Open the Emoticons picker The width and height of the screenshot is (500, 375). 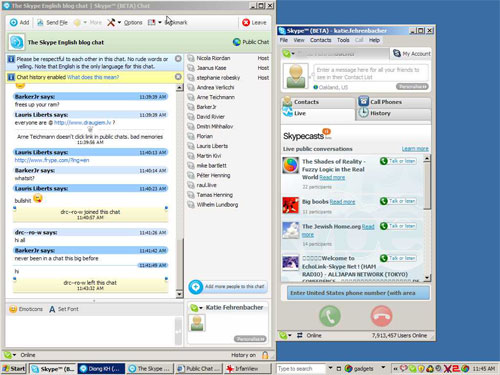[x=26, y=309]
